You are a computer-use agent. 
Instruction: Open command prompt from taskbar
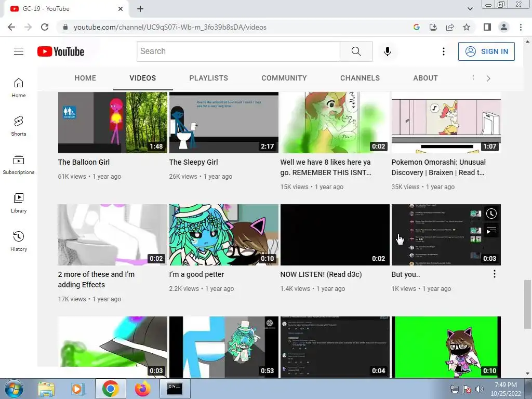175,389
